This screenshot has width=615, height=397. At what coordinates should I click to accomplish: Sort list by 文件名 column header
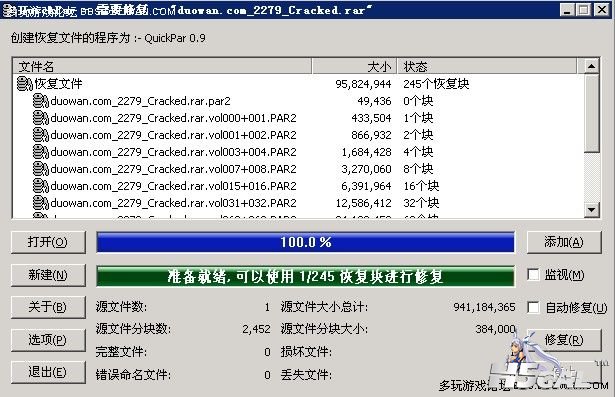click(x=162, y=66)
